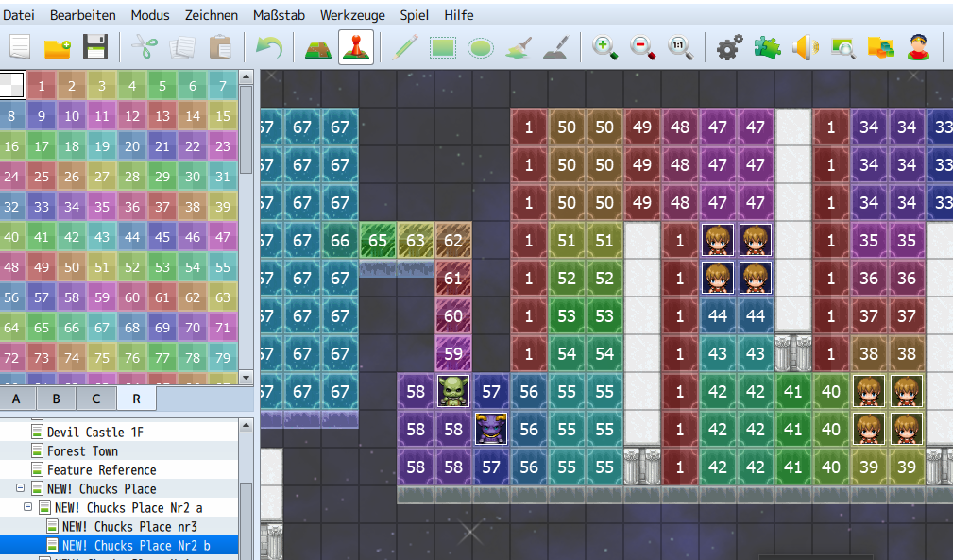Set zoom to actual size 1:1
The height and width of the screenshot is (560, 953).
point(680,47)
